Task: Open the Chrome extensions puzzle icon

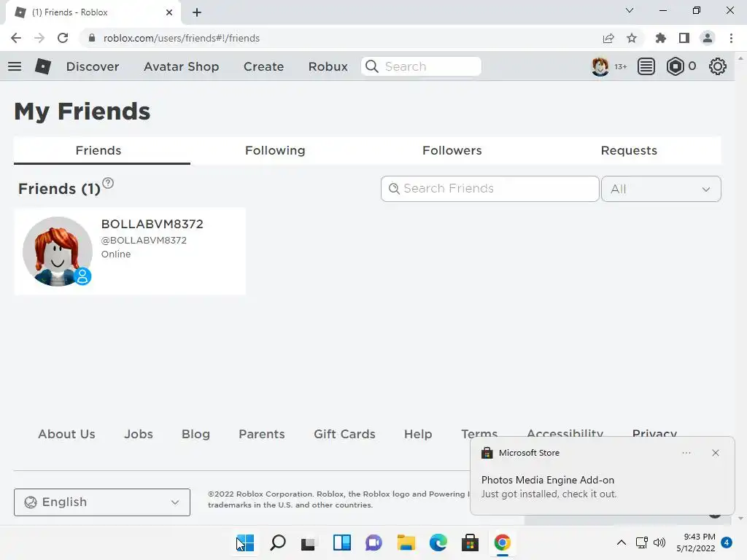Action: tap(661, 38)
